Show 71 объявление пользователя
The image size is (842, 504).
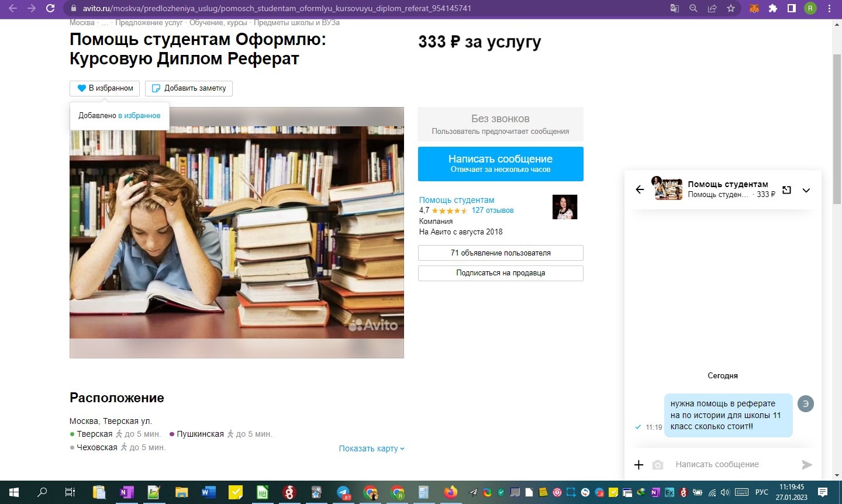click(501, 253)
